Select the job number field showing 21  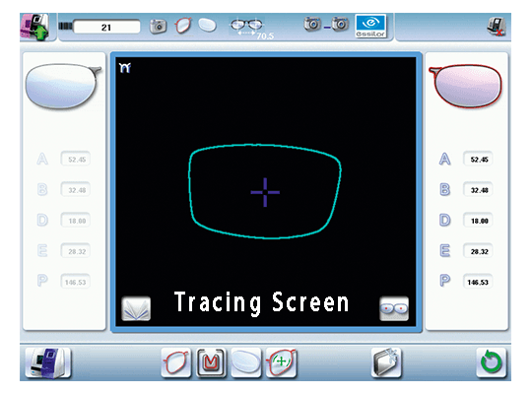click(x=106, y=27)
